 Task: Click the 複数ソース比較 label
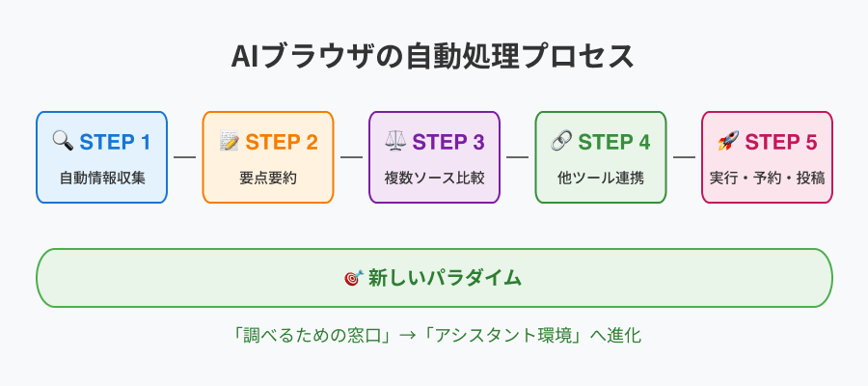[x=435, y=179]
